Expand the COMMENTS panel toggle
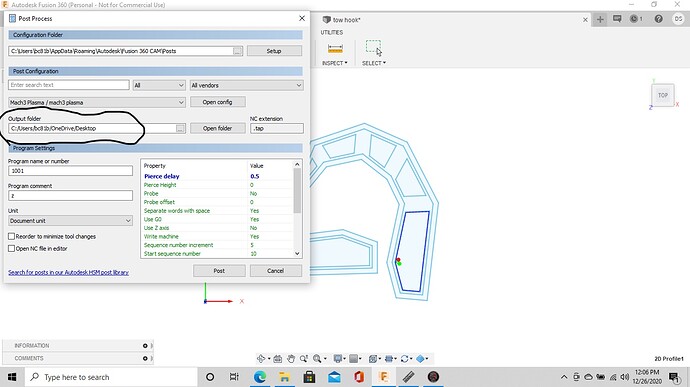The image size is (690, 387). click(x=145, y=358)
